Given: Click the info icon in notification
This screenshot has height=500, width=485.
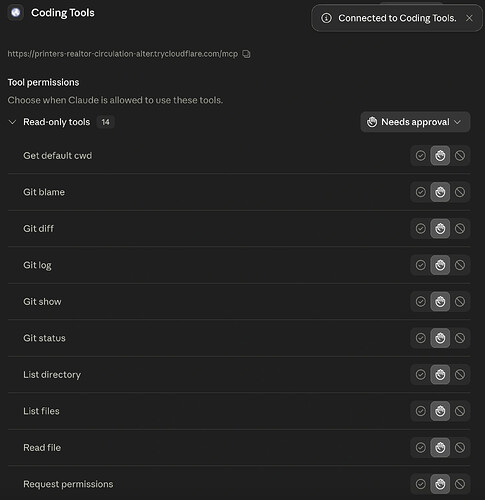Looking at the screenshot, I should (326, 18).
